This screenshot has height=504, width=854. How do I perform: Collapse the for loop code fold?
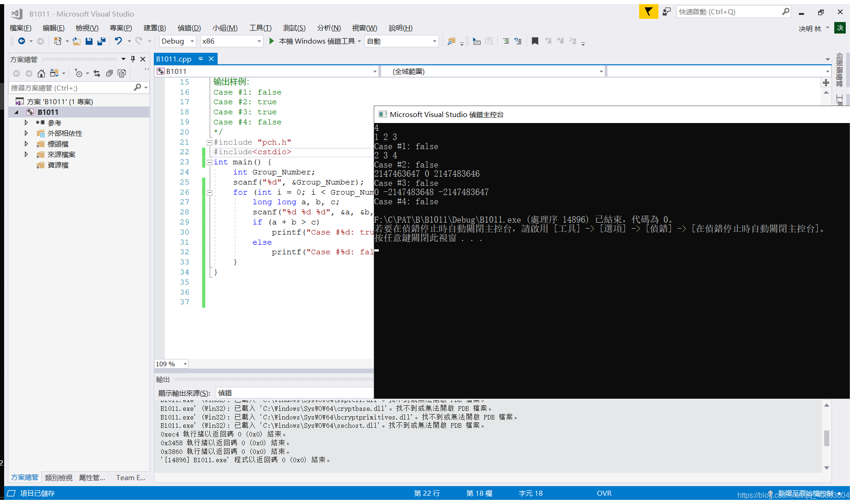coord(209,192)
